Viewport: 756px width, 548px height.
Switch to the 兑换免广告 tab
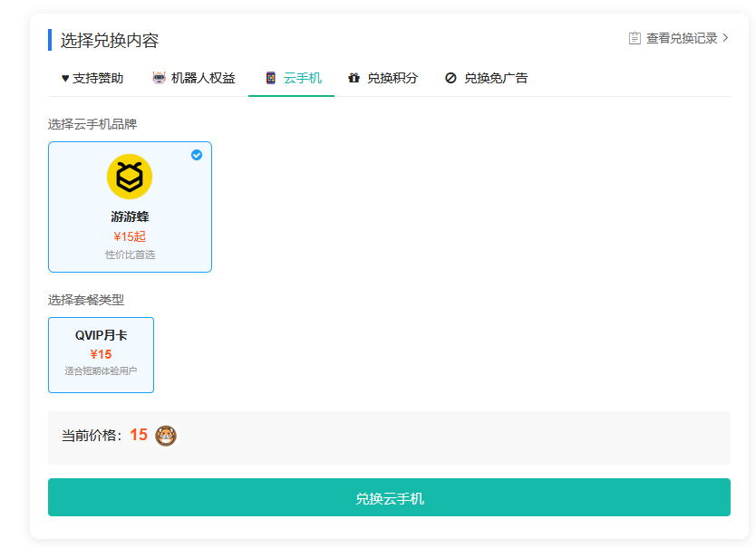[x=496, y=78]
